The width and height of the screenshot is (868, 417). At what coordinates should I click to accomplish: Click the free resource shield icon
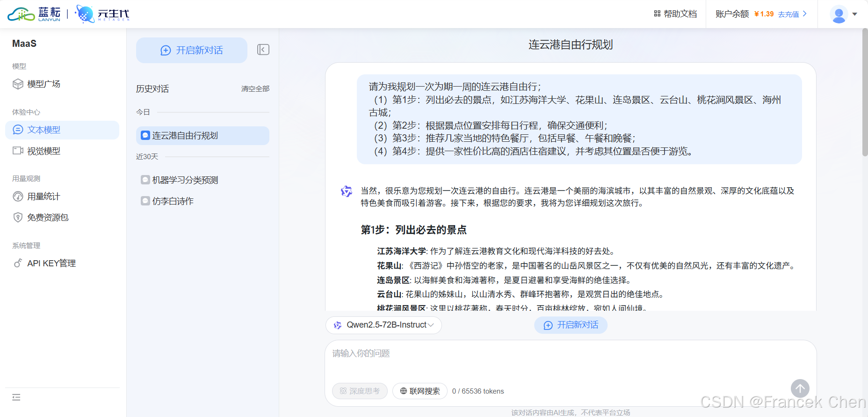tap(18, 217)
